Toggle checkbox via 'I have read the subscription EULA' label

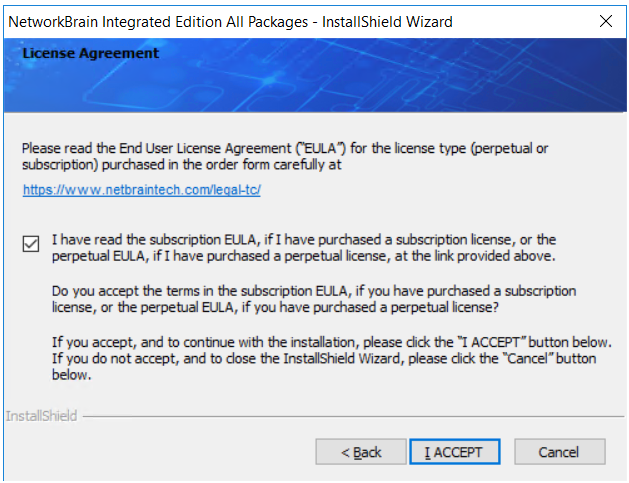click(x=304, y=239)
